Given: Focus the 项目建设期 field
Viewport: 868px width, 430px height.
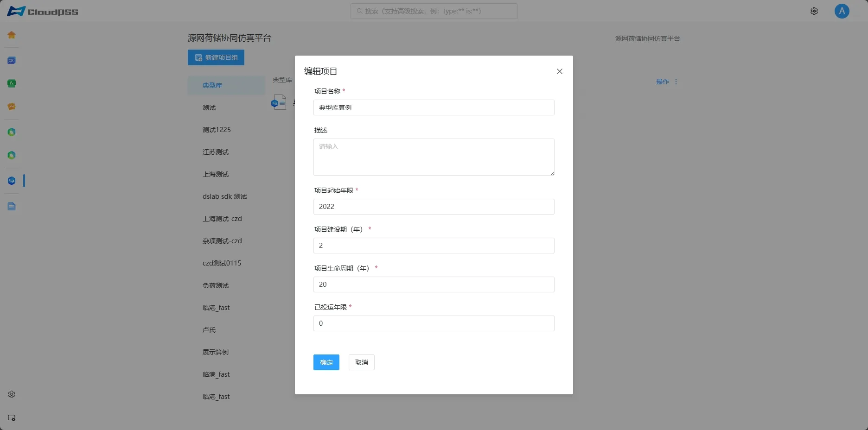Looking at the screenshot, I should coord(434,246).
